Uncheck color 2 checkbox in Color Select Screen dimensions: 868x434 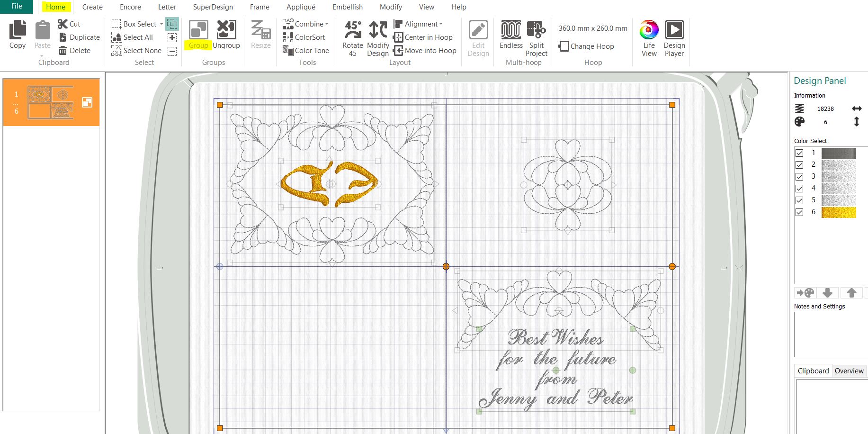pyautogui.click(x=799, y=165)
